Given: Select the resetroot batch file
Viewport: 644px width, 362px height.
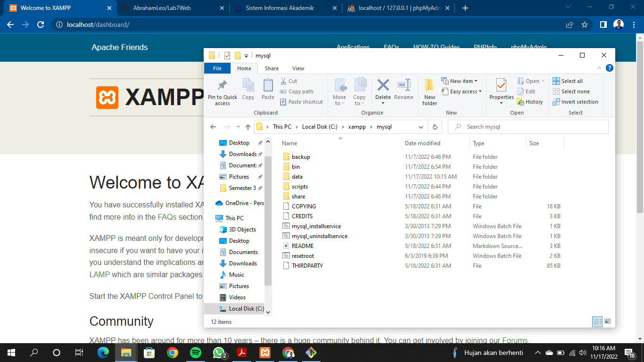Looking at the screenshot, I should pyautogui.click(x=303, y=256).
